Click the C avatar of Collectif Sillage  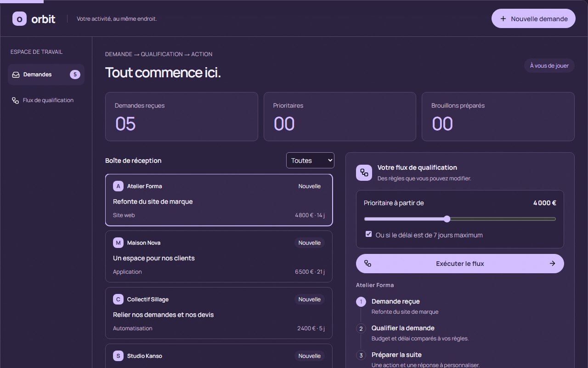(118, 299)
